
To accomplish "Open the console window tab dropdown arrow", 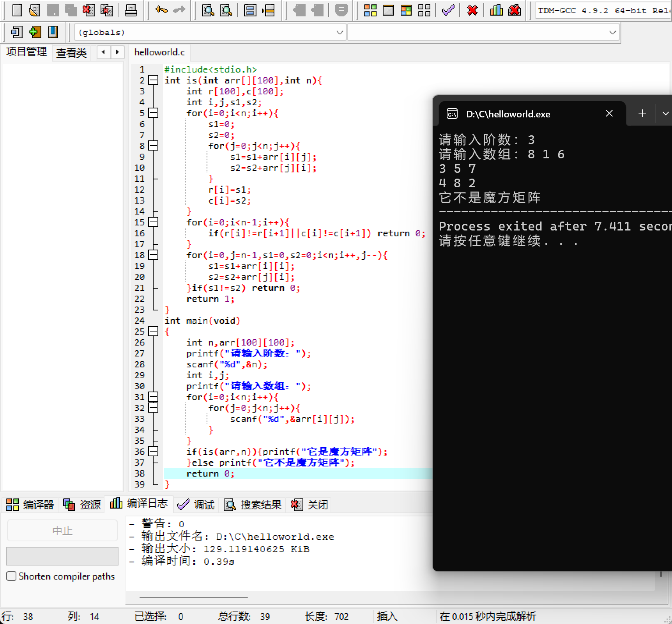I will pyautogui.click(x=665, y=113).
